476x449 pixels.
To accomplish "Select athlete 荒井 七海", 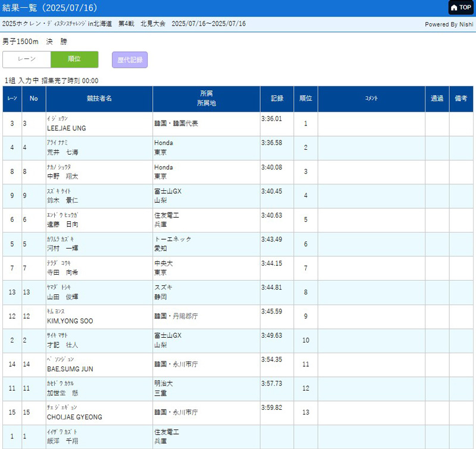I will (x=62, y=152).
